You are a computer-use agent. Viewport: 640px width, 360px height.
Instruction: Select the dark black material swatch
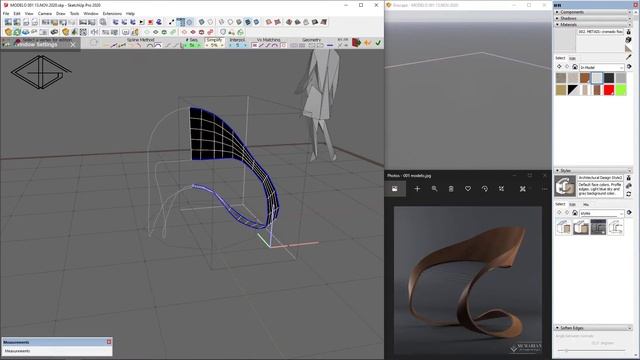pos(609,78)
